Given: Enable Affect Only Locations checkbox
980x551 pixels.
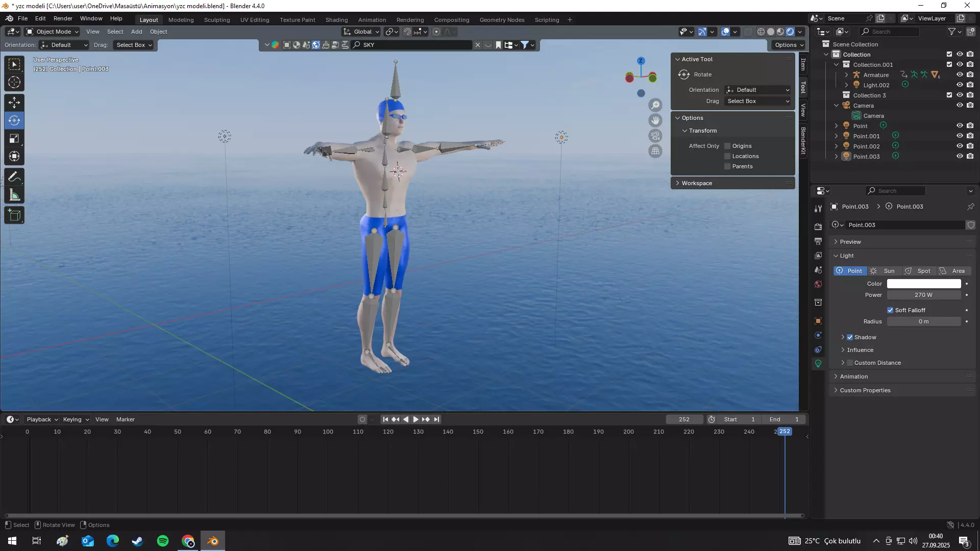Looking at the screenshot, I should coord(727,156).
